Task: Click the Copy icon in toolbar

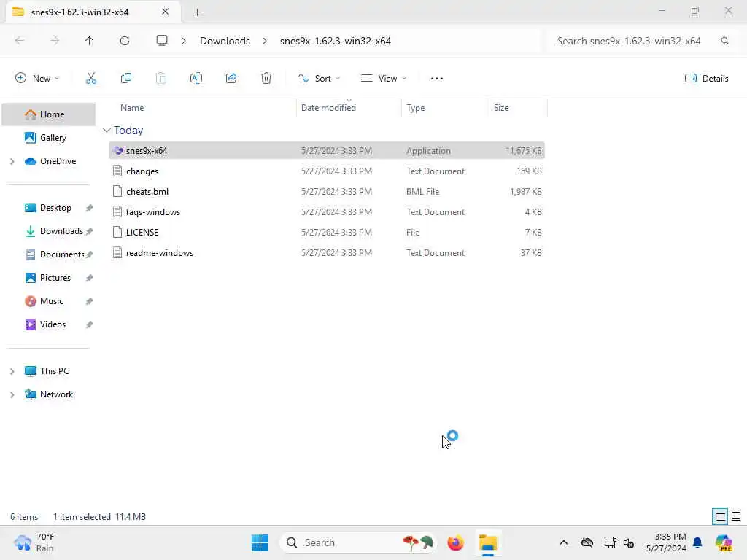Action: pos(125,79)
